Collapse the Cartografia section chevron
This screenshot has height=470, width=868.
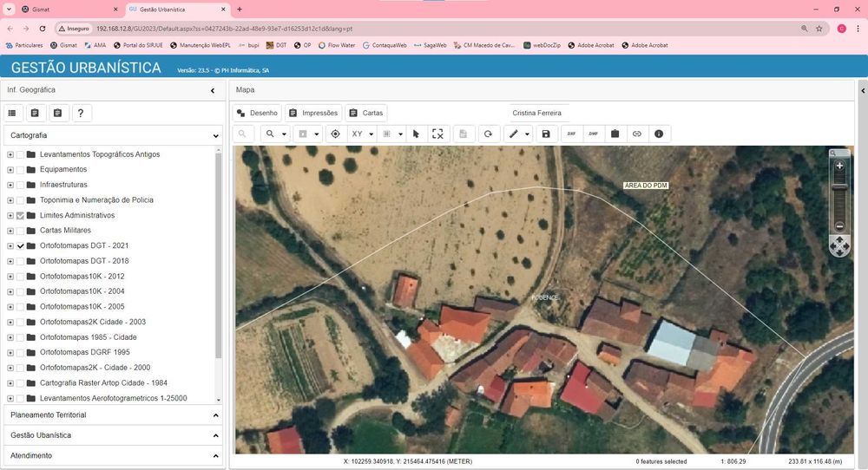[x=215, y=135]
